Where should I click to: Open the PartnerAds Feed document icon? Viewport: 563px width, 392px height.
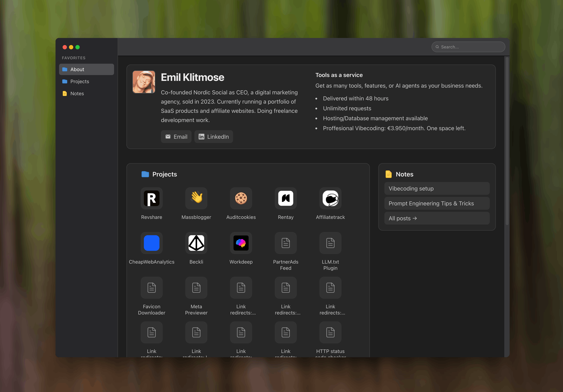pos(286,243)
